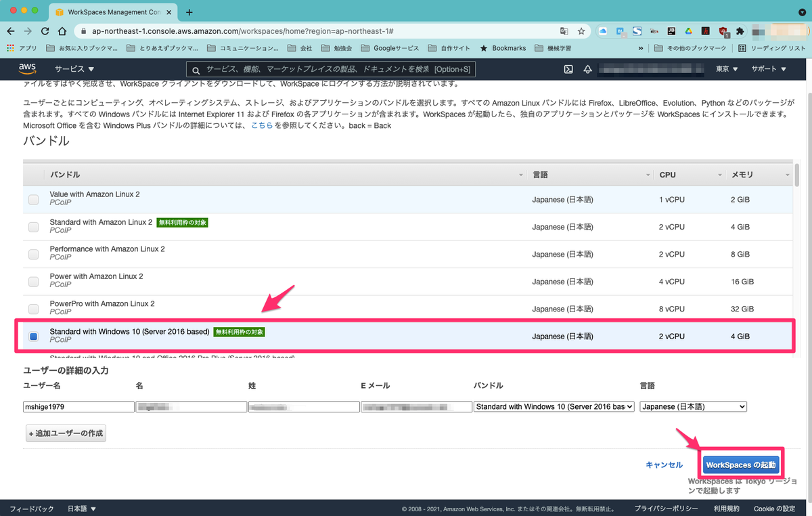Open the user bundle select dropdown
Viewport: 812px width, 516px height.
point(554,406)
